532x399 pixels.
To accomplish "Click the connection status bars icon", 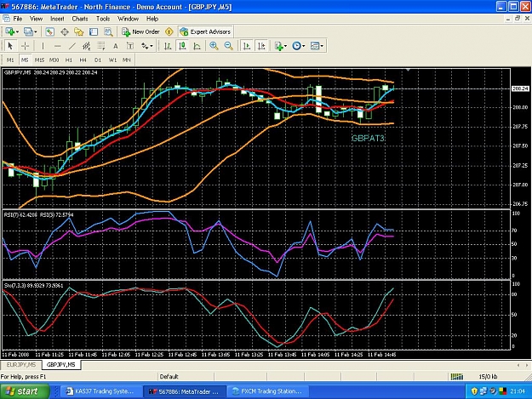I will point(457,376).
